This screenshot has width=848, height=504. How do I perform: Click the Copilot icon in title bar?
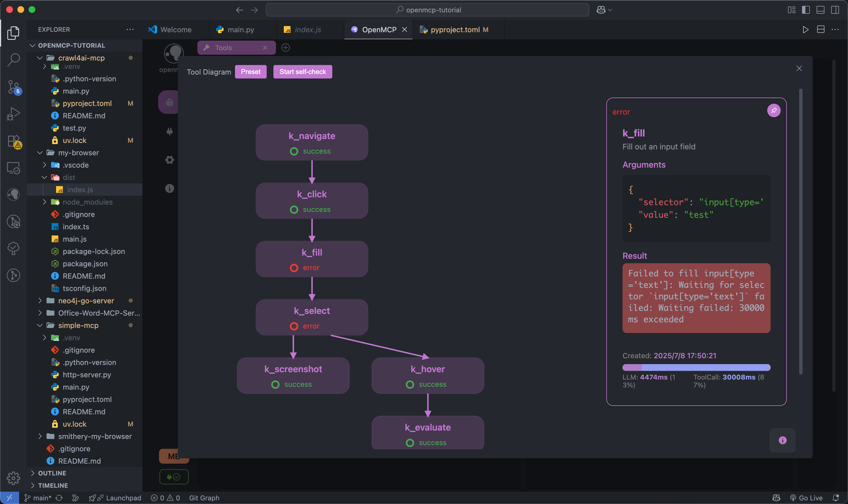pos(601,10)
